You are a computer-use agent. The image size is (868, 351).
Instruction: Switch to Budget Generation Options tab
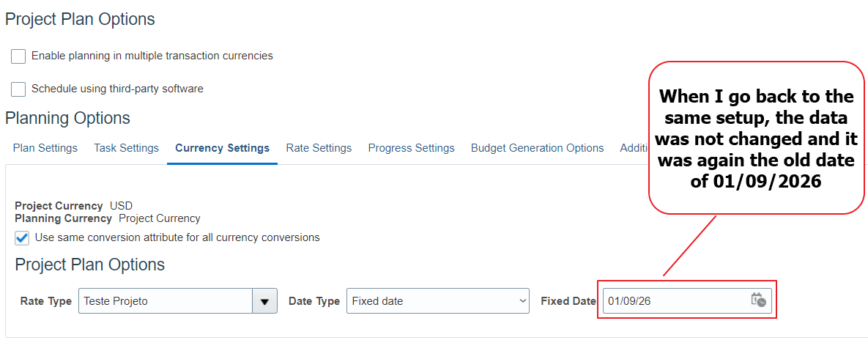click(x=537, y=148)
